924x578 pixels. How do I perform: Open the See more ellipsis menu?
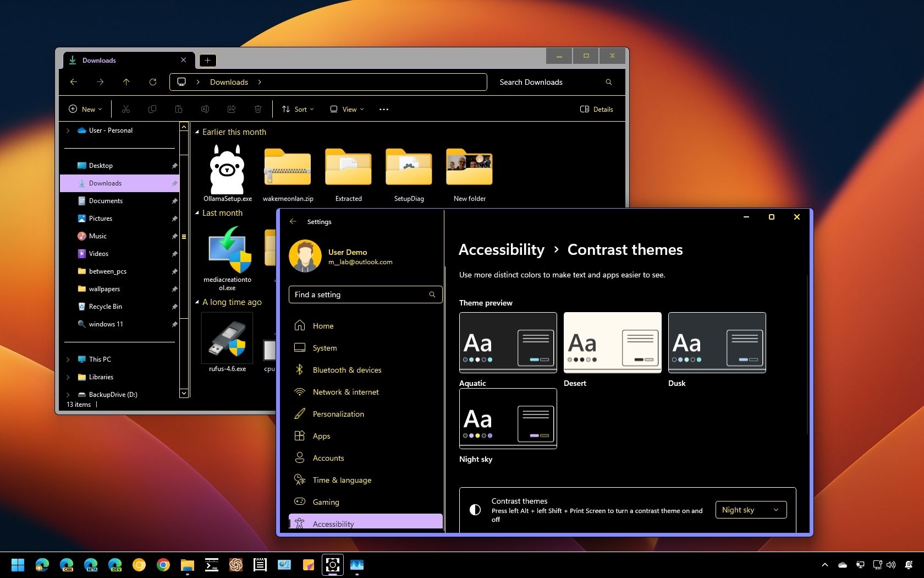(x=383, y=109)
